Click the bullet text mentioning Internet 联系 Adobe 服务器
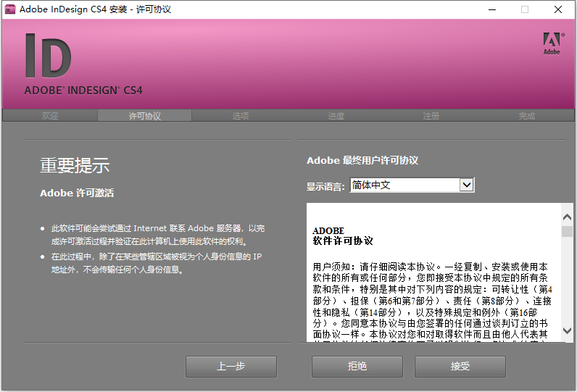The image size is (577, 392). 158,235
